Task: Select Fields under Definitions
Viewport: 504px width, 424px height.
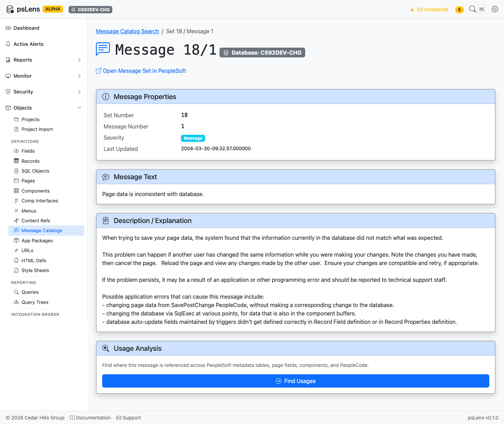Action: point(46,151)
